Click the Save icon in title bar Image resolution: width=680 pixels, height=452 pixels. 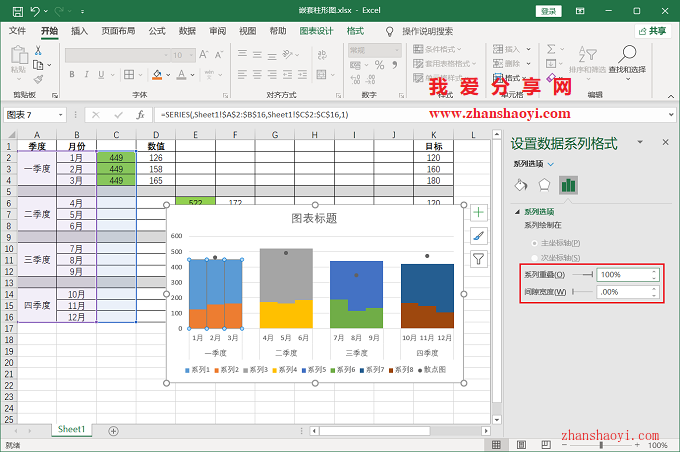click(18, 11)
